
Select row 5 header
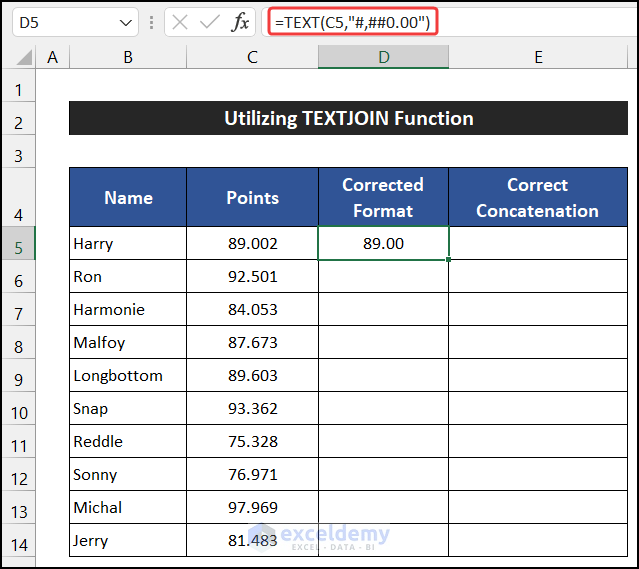tap(18, 244)
